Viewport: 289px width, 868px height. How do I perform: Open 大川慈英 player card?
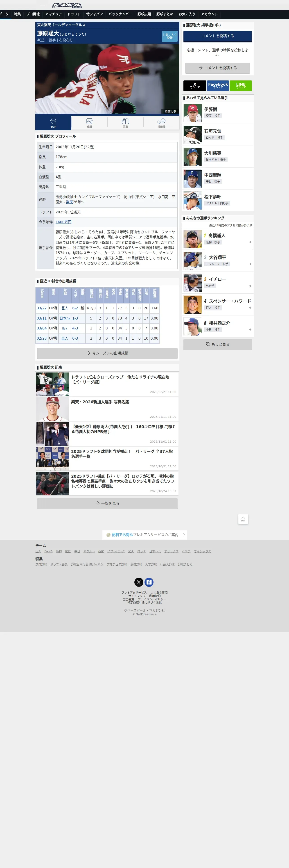[218, 157]
